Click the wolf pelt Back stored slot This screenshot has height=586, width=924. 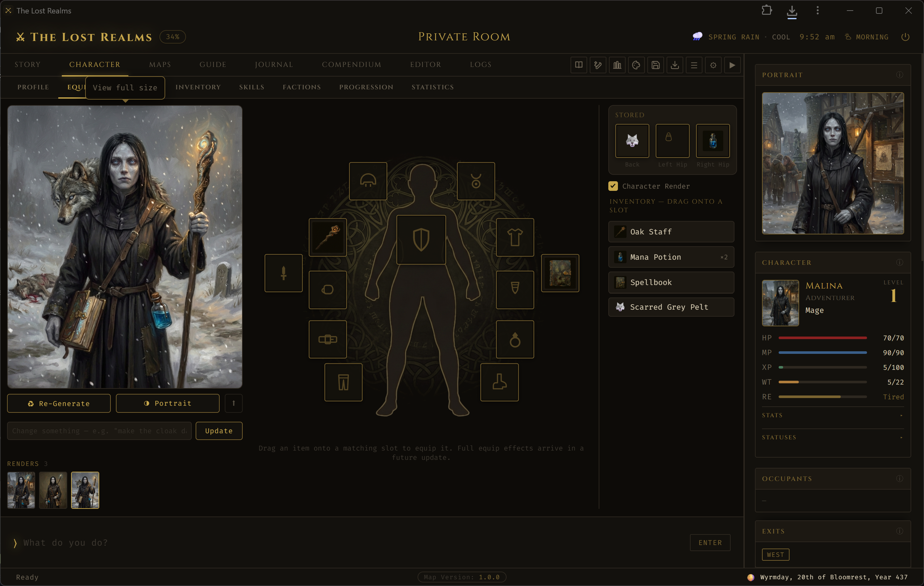pyautogui.click(x=632, y=141)
